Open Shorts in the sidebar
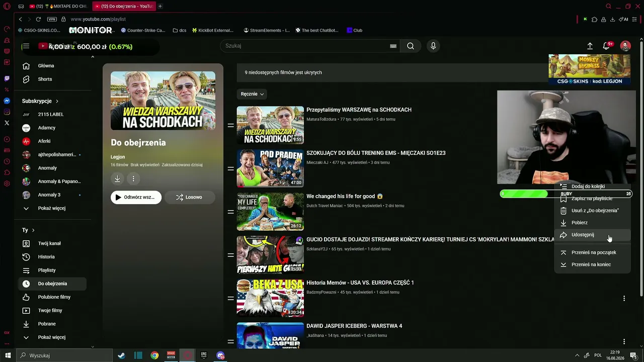The image size is (644, 362). coord(51,79)
